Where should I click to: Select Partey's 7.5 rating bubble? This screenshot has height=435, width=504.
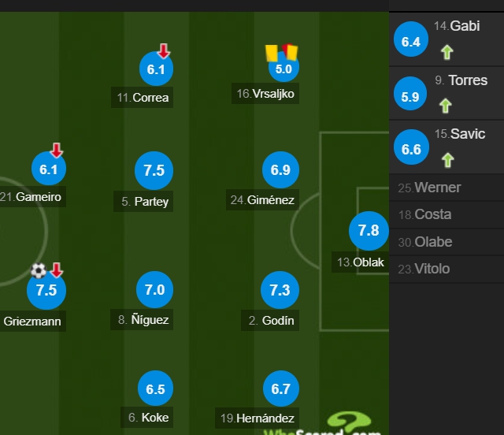click(154, 170)
